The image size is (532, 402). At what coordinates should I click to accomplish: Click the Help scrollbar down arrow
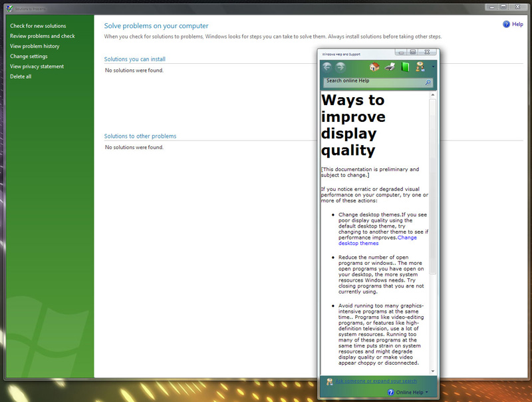coord(433,371)
